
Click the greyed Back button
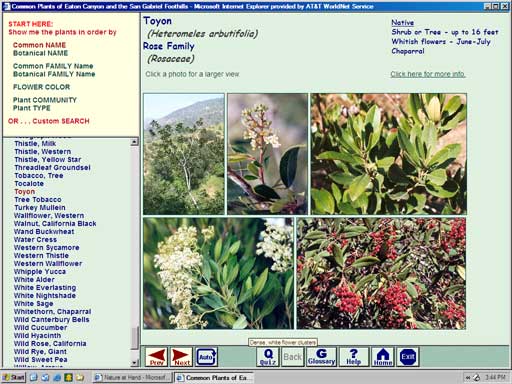(x=293, y=357)
